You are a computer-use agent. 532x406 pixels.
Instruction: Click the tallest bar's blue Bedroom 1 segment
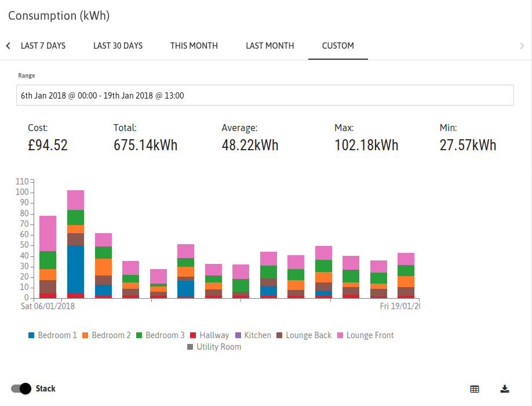76,269
